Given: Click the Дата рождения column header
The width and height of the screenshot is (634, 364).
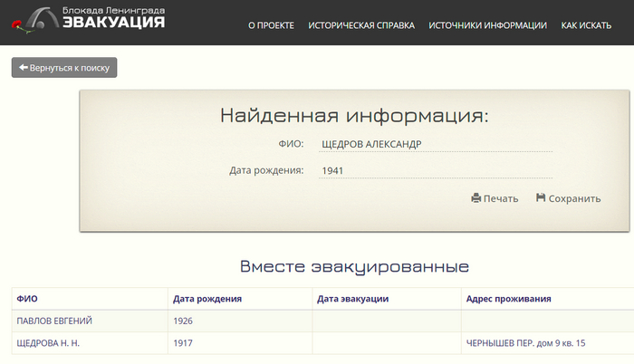Looking at the screenshot, I should click(x=207, y=299).
